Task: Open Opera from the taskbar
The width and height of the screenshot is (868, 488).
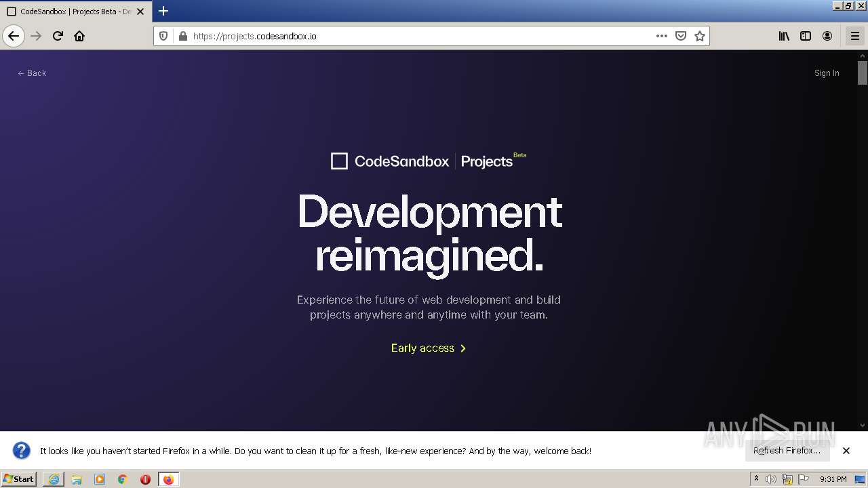Action: [145, 479]
